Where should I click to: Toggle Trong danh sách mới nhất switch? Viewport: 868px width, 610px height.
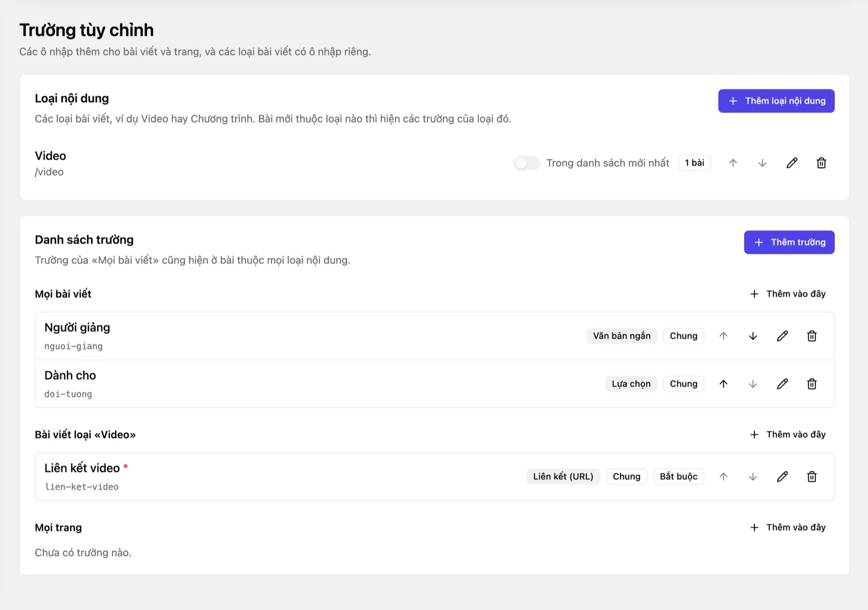pos(527,163)
